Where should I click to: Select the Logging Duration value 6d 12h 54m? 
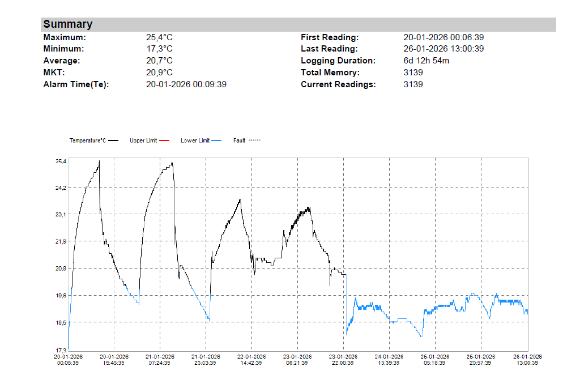click(426, 61)
